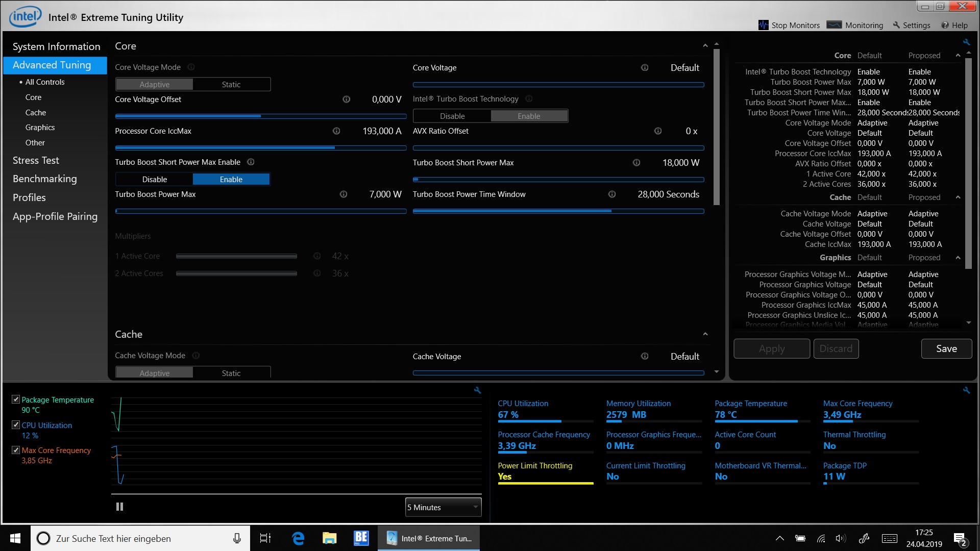Click info icon for Core Voltage Offset
The height and width of the screenshot is (551, 980).
[346, 99]
